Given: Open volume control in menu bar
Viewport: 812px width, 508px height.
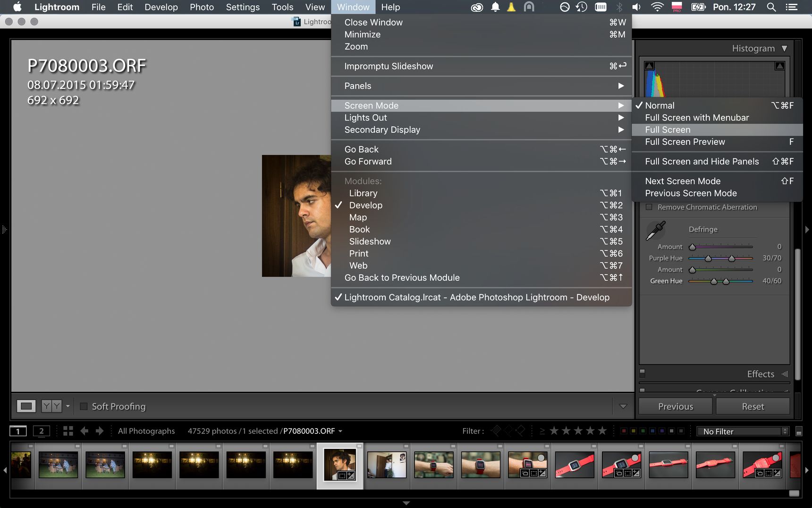Looking at the screenshot, I should (x=636, y=7).
